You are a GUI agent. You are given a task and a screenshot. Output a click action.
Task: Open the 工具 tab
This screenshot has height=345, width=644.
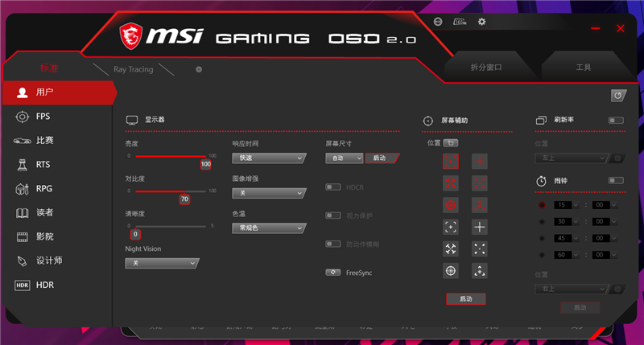584,68
